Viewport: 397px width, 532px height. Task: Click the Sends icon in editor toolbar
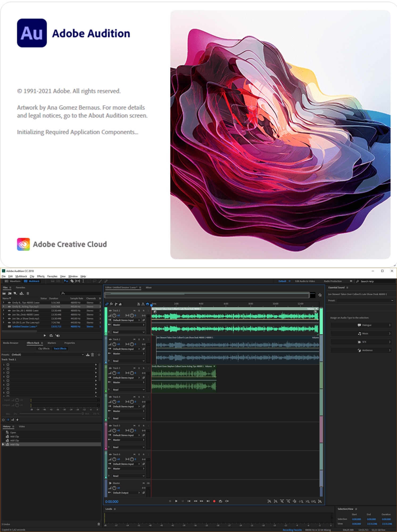pos(116,304)
